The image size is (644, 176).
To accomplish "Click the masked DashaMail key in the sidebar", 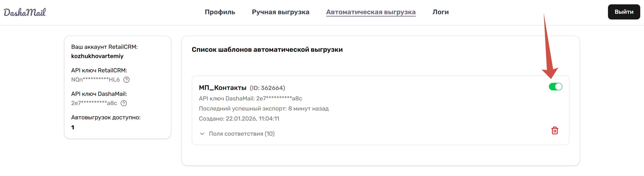I will [x=94, y=103].
